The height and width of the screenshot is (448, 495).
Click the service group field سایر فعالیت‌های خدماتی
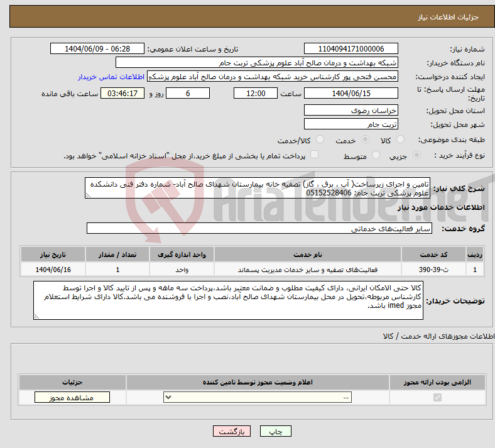point(259,229)
